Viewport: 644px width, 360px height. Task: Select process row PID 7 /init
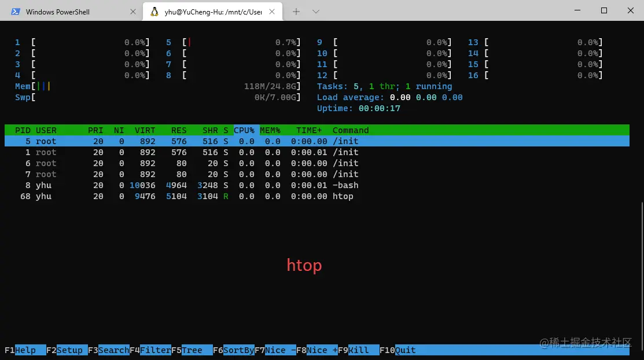pos(317,174)
